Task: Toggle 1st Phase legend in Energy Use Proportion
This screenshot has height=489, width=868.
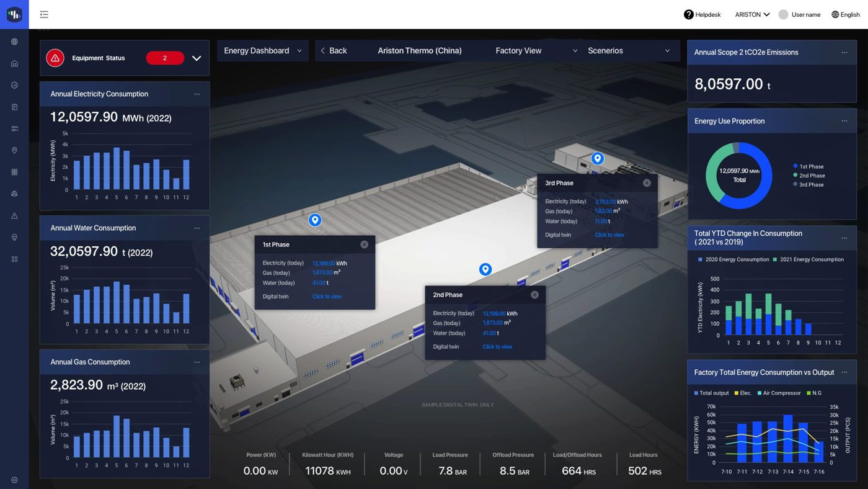Action: tap(808, 166)
